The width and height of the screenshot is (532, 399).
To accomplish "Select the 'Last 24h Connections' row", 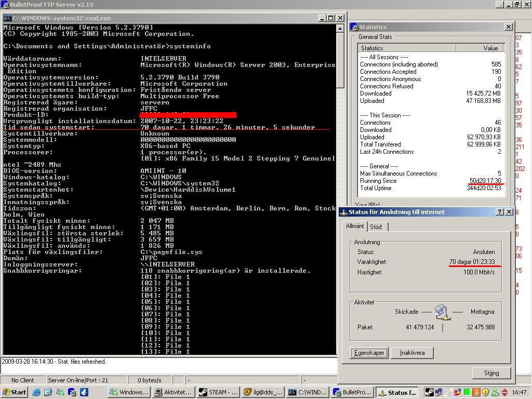I will [431, 152].
